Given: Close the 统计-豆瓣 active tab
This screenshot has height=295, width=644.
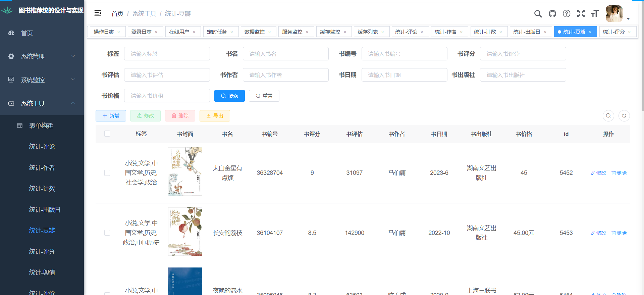Looking at the screenshot, I should [590, 32].
